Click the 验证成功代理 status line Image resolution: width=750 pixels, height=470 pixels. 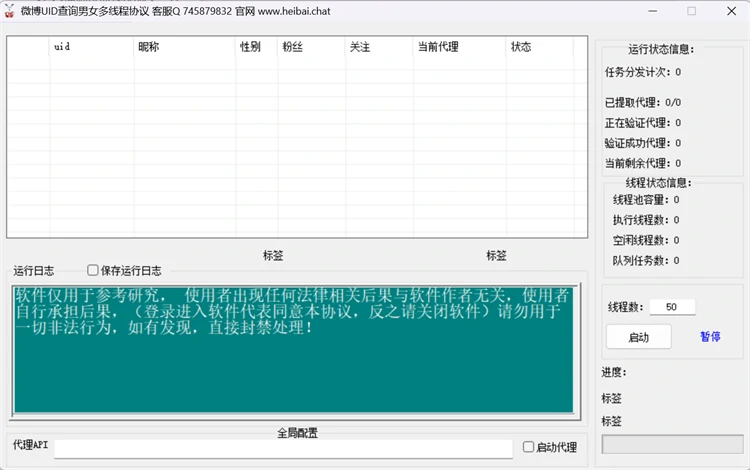642,143
